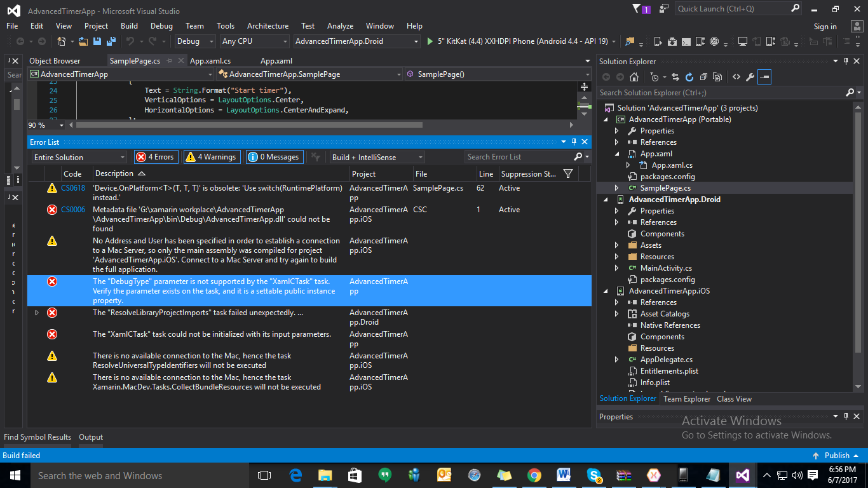
Task: Open the Architecture menu
Action: (x=268, y=26)
